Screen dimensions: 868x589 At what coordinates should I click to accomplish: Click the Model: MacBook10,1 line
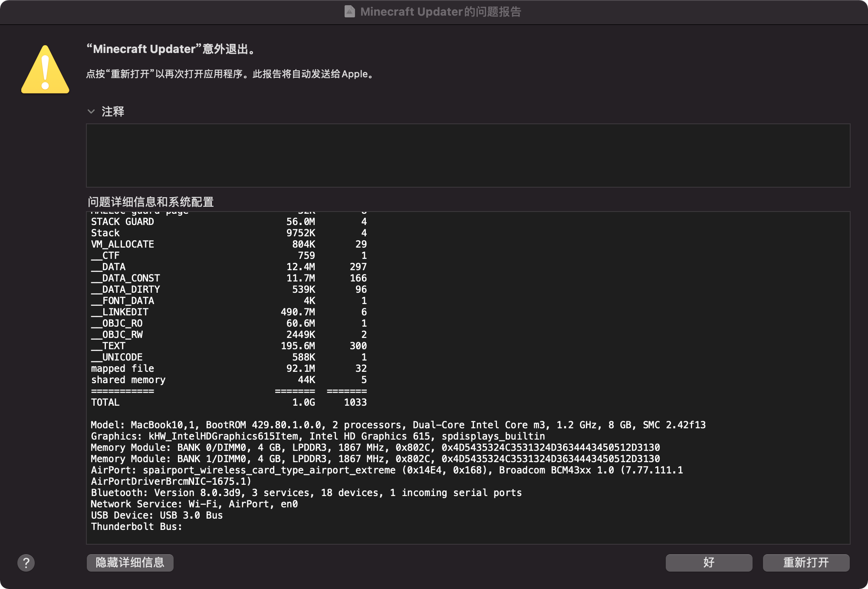pos(398,425)
